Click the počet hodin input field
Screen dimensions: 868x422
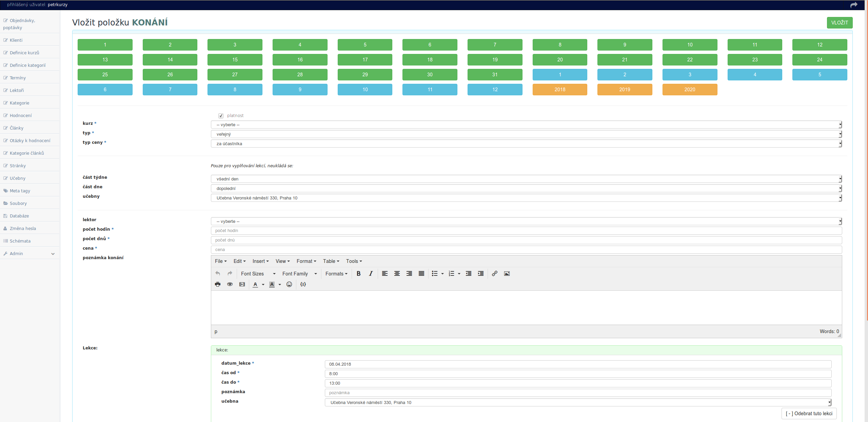(x=526, y=231)
